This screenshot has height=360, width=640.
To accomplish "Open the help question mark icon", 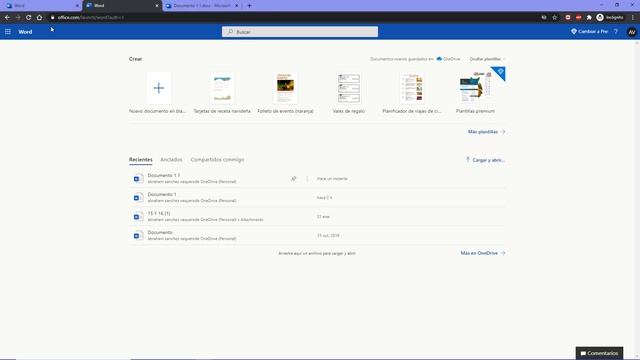I will pos(616,31).
